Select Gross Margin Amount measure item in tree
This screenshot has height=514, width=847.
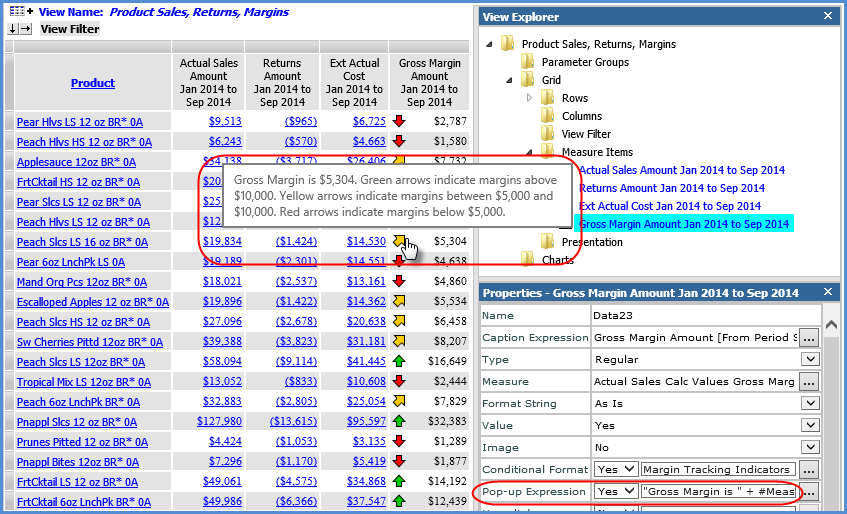[685, 224]
